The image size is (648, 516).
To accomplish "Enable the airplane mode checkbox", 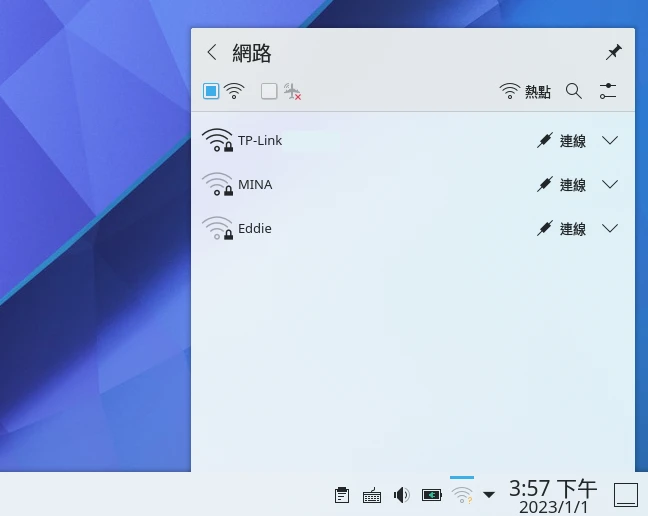I will [269, 91].
